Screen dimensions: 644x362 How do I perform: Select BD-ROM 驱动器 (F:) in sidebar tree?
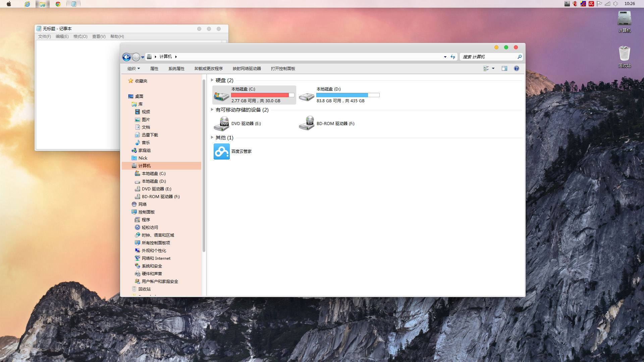(x=157, y=197)
